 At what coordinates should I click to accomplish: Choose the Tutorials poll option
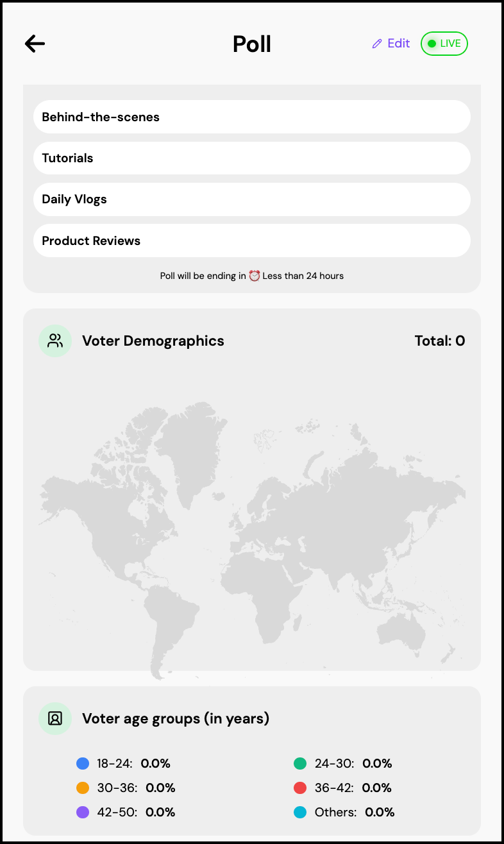[x=251, y=158]
